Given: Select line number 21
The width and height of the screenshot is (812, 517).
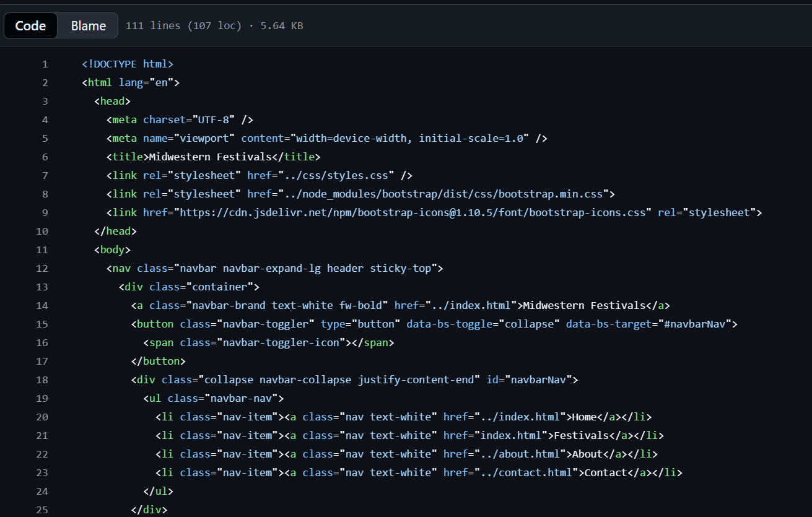Looking at the screenshot, I should tap(42, 435).
